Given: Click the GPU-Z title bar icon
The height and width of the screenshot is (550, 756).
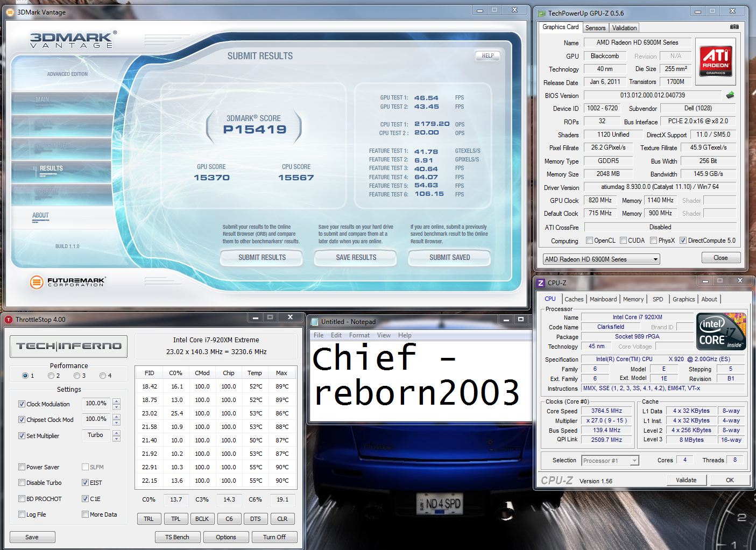Looking at the screenshot, I should click(541, 13).
